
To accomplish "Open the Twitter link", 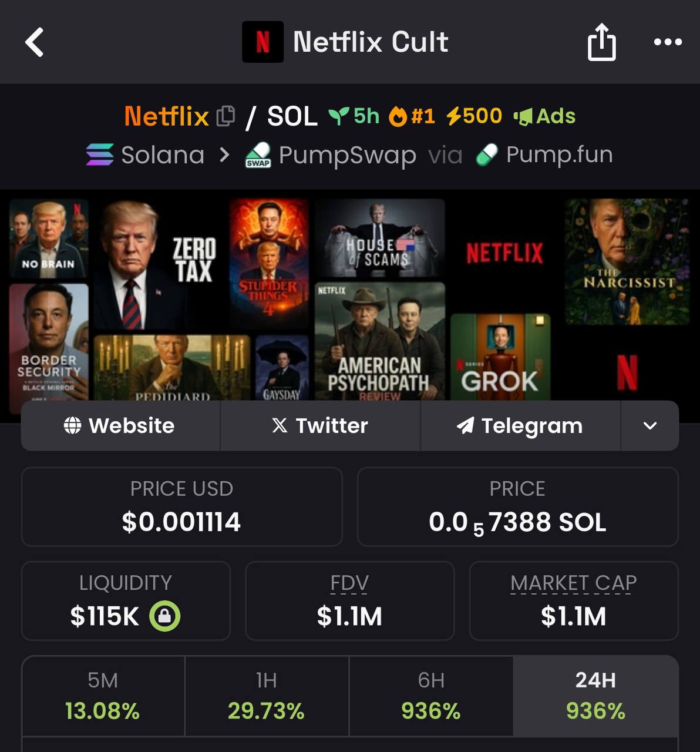I will pos(321,426).
